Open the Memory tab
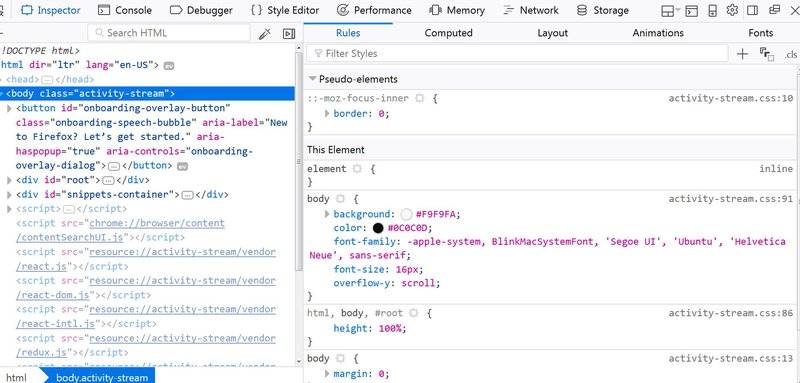The width and height of the screenshot is (800, 383). 457,11
